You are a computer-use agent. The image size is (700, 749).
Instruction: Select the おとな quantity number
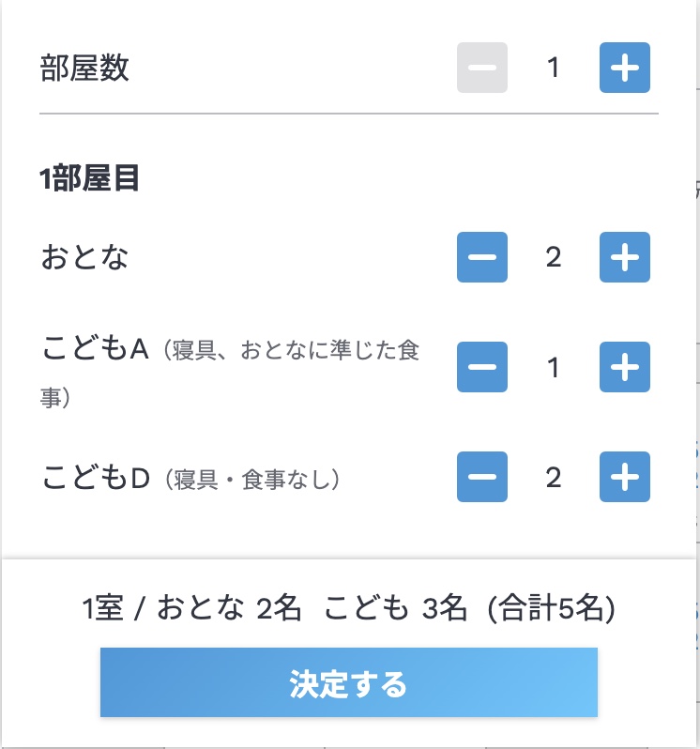click(554, 257)
